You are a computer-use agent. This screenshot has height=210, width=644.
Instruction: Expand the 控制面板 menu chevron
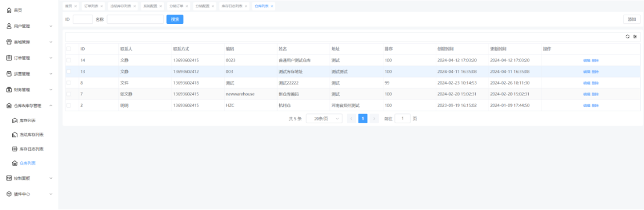click(x=51, y=178)
